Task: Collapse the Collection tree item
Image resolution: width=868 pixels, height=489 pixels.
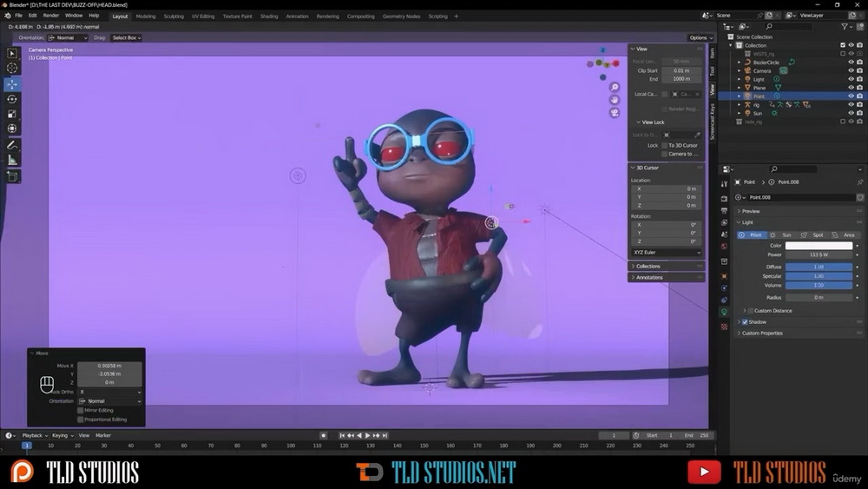Action: click(x=731, y=45)
